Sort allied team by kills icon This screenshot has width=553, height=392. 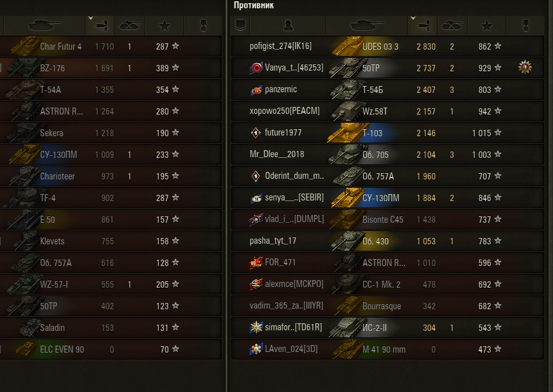[130, 25]
